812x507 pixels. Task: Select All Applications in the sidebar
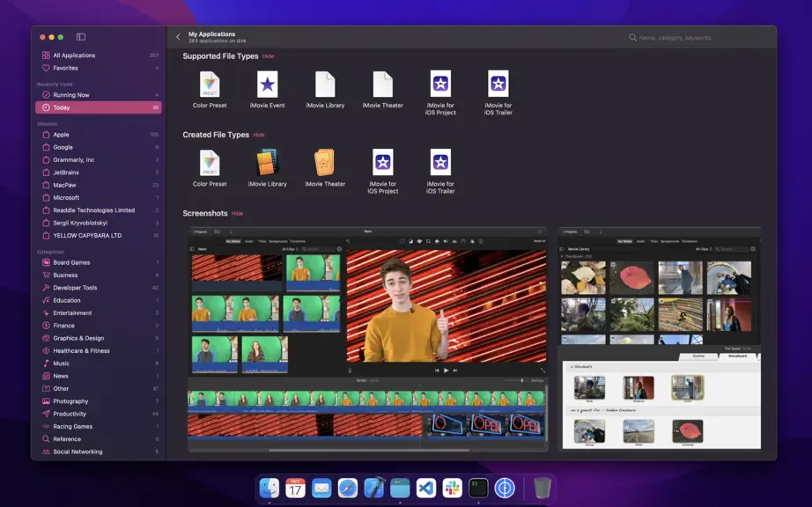pyautogui.click(x=99, y=55)
